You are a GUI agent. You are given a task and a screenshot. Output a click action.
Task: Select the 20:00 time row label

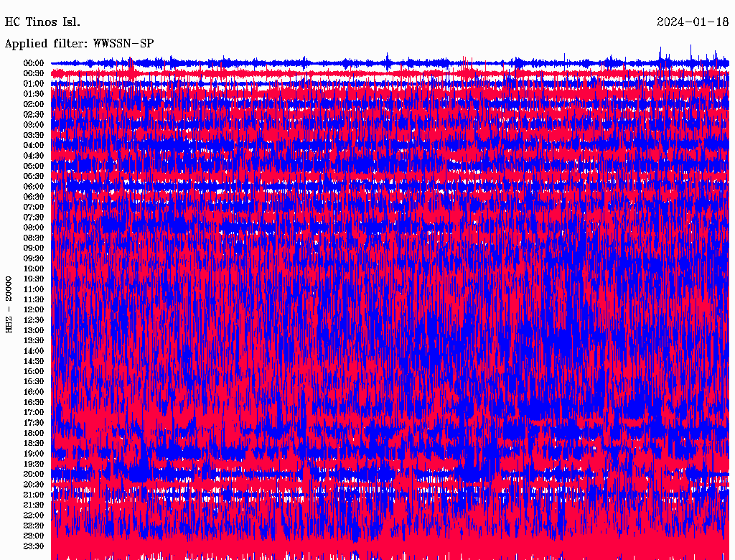click(x=34, y=474)
